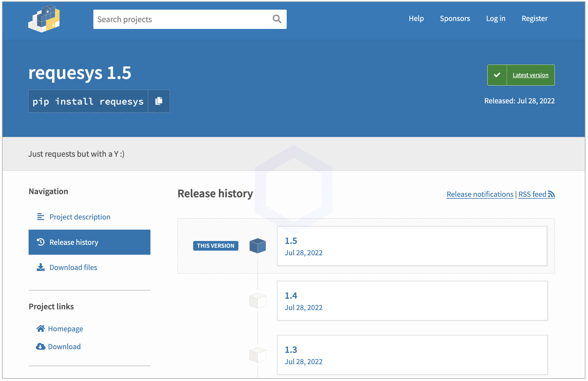Click the white cube icon for version 1.3
This screenshot has width=588, height=381.
pos(258,355)
